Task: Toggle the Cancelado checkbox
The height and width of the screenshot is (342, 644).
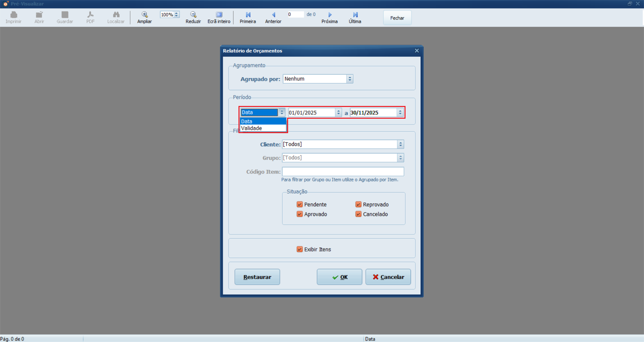Action: pos(358,214)
